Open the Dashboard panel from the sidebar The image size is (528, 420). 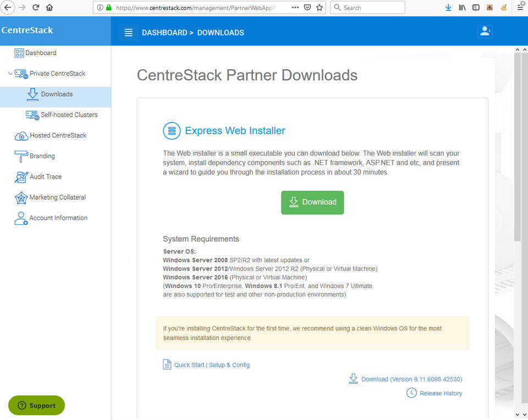tap(41, 53)
